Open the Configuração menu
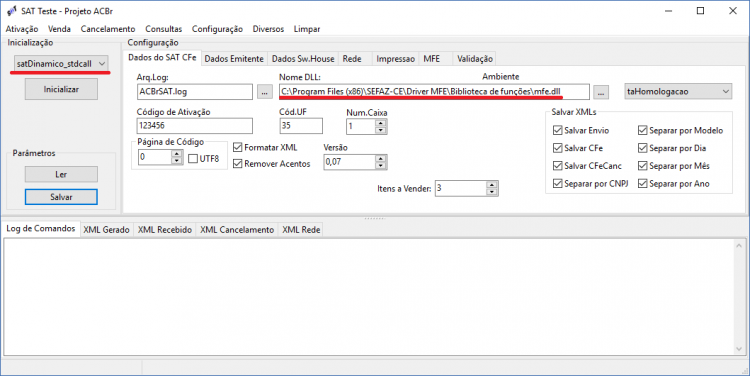Image resolution: width=750 pixels, height=376 pixels. tap(217, 29)
